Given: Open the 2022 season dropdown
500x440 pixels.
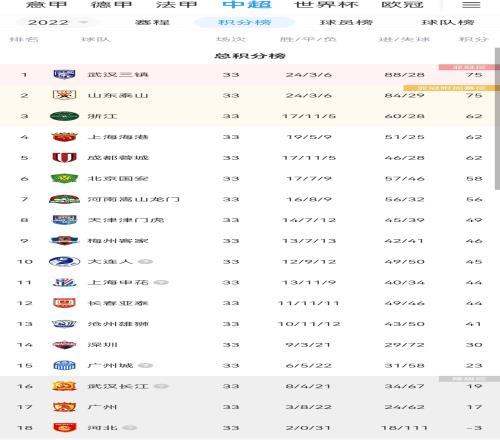Looking at the screenshot, I should click(58, 22).
